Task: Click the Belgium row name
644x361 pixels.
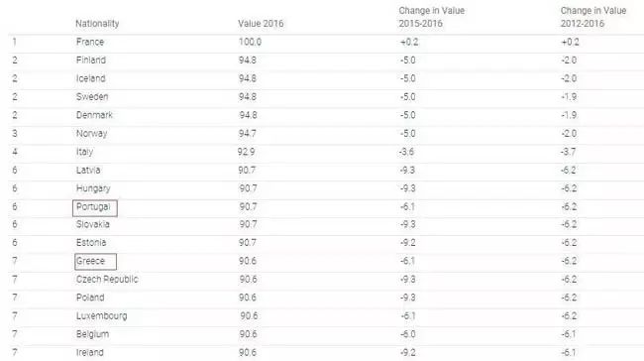Action: click(92, 334)
